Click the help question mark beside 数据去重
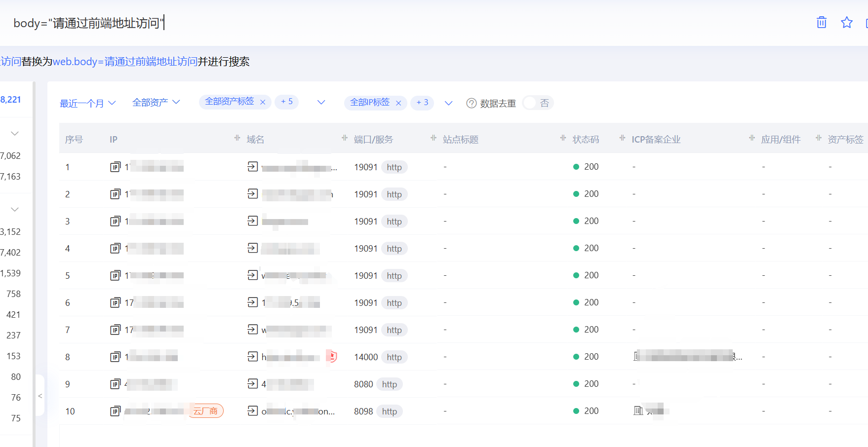This screenshot has width=868, height=447. pos(472,103)
